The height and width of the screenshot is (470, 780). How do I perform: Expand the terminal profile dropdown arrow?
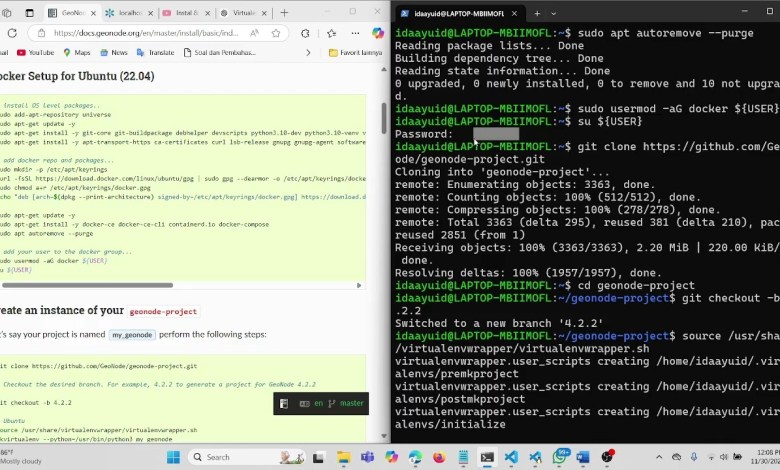(x=554, y=13)
